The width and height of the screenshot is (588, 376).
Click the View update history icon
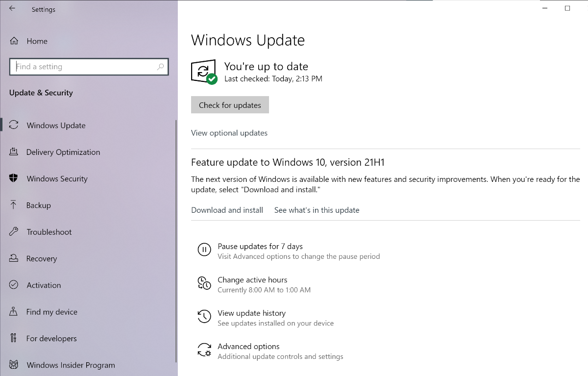click(204, 316)
